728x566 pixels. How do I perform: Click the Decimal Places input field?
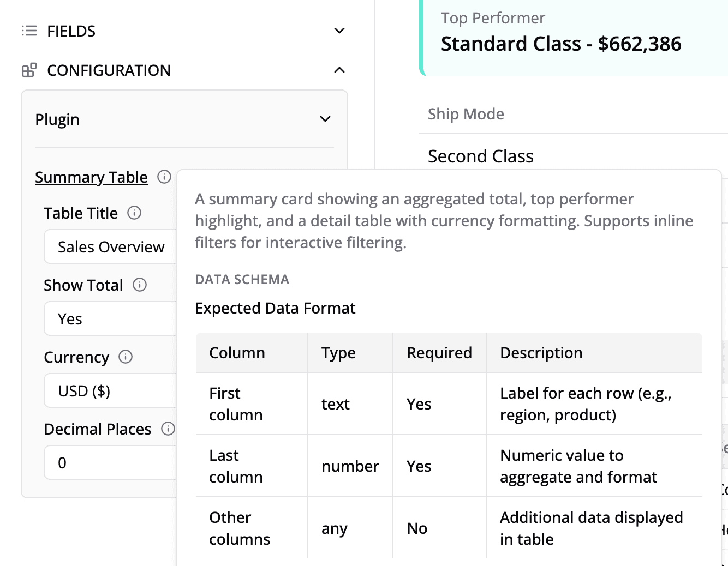(109, 463)
